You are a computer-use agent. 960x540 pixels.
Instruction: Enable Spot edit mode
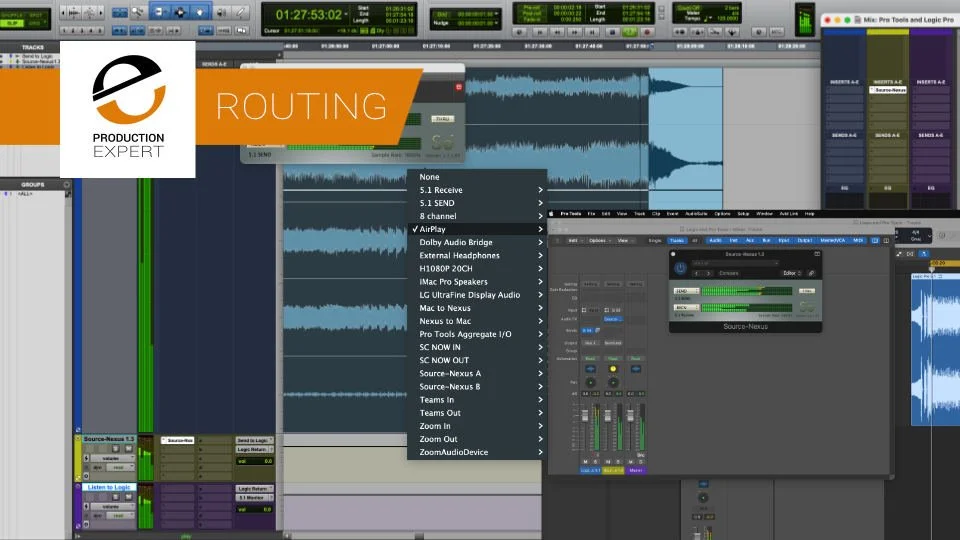pyautogui.click(x=37, y=15)
